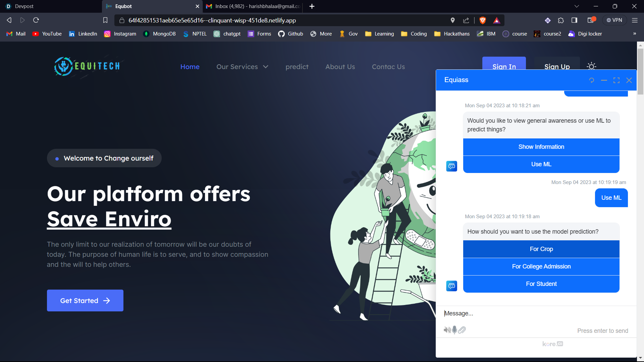
Task: Open the browser extensions puzzle icon
Action: tap(561, 20)
